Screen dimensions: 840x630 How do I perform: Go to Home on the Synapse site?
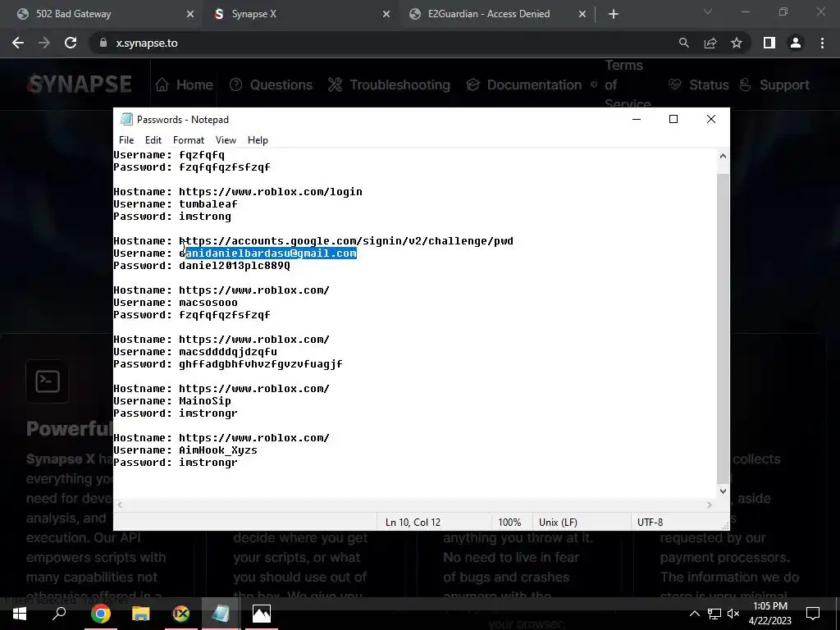pos(185,84)
